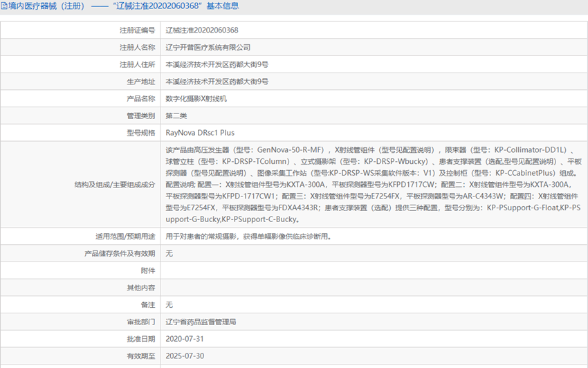Image resolution: width=588 pixels, height=368 pixels.
Task: Click the 结构及组成/主要组成成分 label
Action: pyautogui.click(x=115, y=185)
